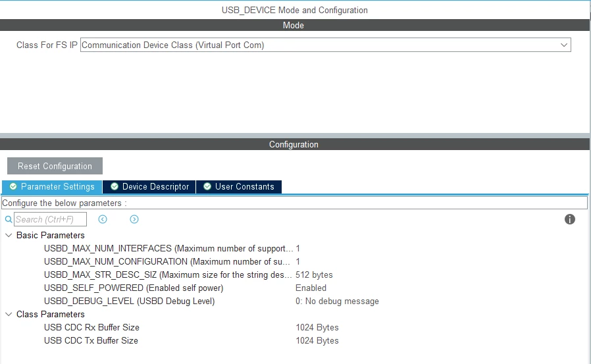This screenshot has height=364, width=591.
Task: Select USBD_DEBUG_LEVEL value field
Action: (x=337, y=301)
